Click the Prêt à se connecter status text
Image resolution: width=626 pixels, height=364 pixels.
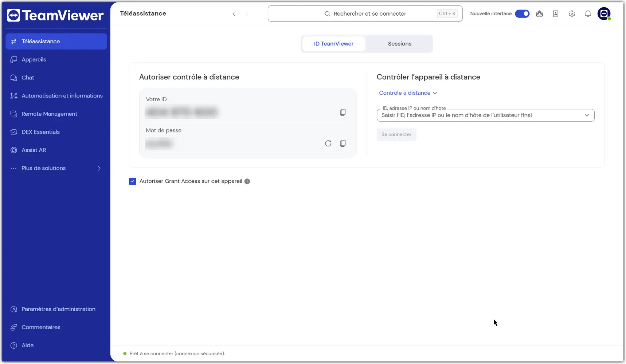click(177, 354)
